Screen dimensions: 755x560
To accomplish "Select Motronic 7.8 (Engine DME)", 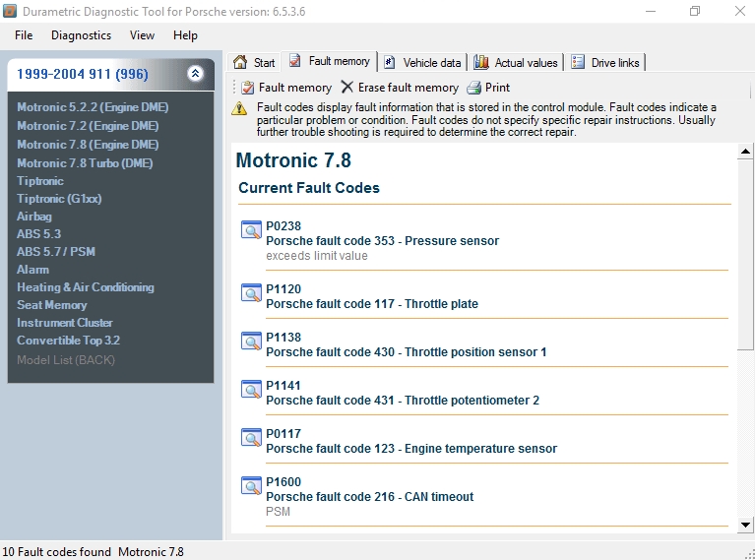I will pyautogui.click(x=88, y=145).
